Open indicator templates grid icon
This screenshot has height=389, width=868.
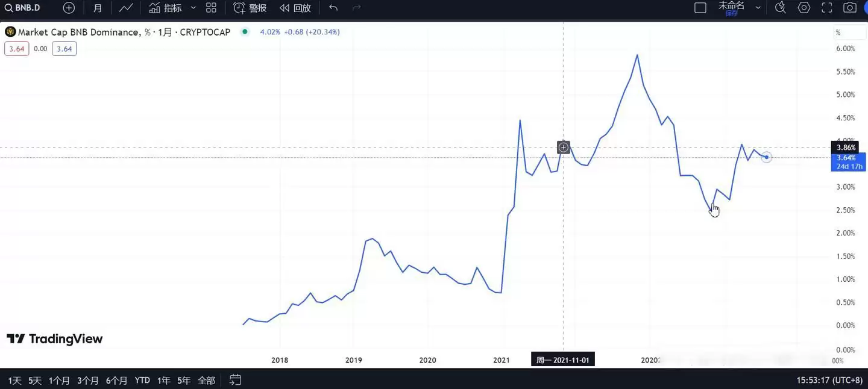211,8
